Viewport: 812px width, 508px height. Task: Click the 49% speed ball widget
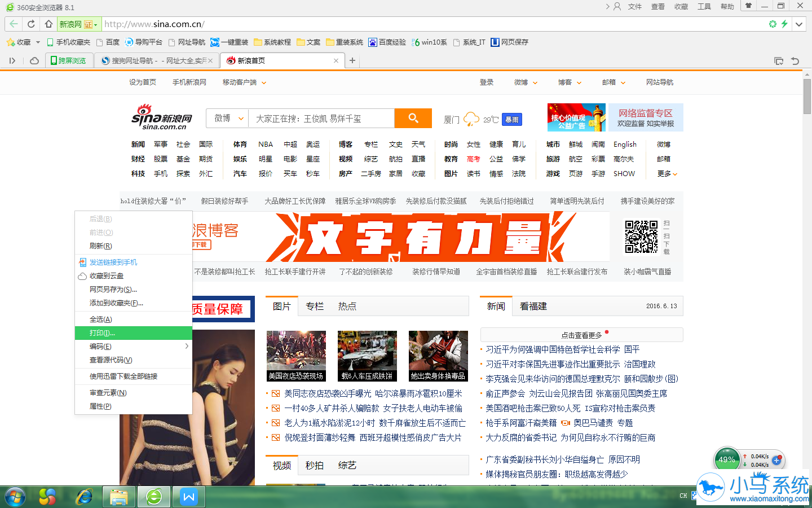click(727, 459)
